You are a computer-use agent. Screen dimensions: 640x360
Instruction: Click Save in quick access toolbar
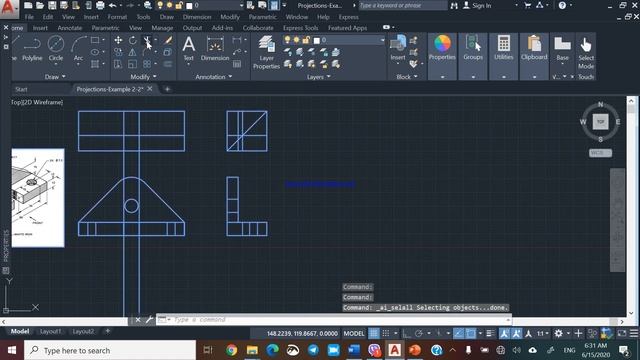click(52, 5)
